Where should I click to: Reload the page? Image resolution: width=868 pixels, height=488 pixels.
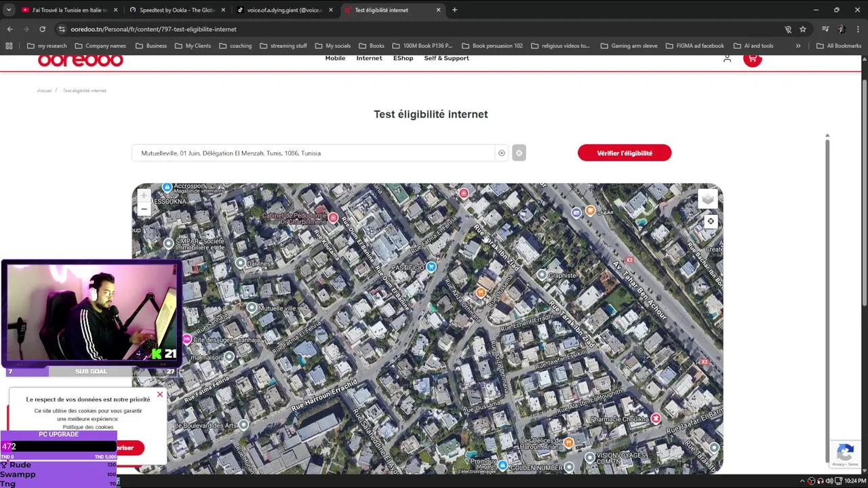click(x=42, y=29)
